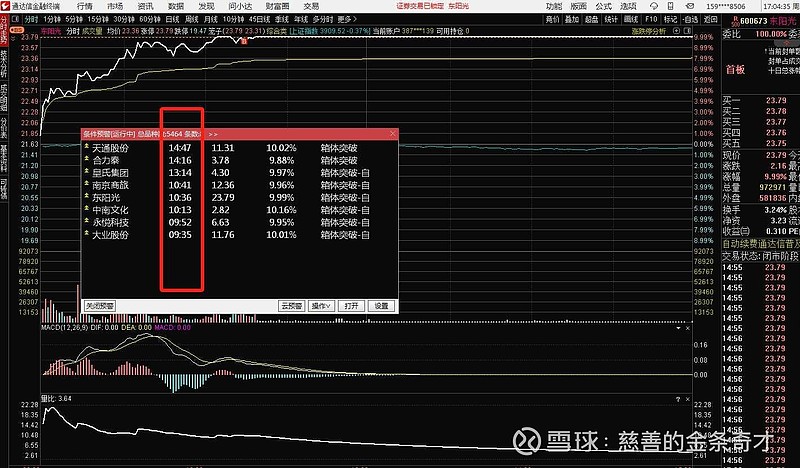The image size is (800, 468).
Task: Close the 条件预警 alert window
Action: coord(392,134)
